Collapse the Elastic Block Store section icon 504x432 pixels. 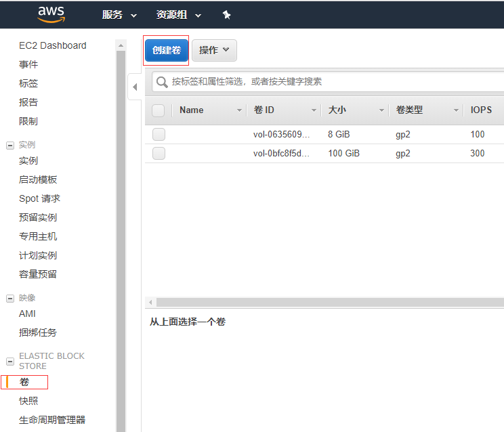9,361
